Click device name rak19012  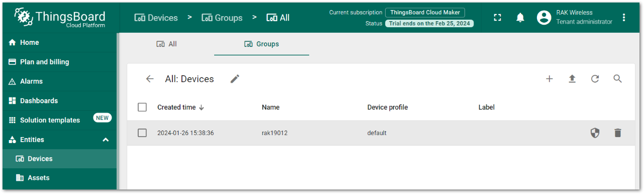click(x=274, y=133)
